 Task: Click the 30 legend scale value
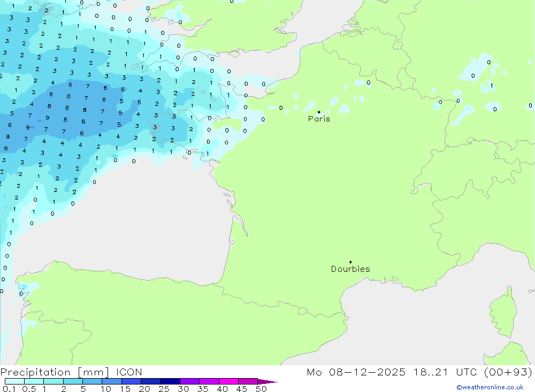pyautogui.click(x=184, y=389)
